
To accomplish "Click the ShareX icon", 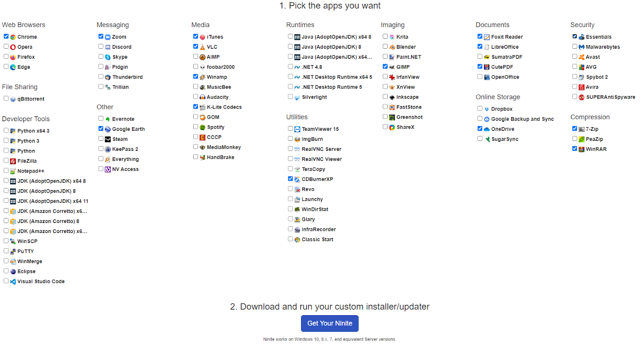I will [x=392, y=127].
